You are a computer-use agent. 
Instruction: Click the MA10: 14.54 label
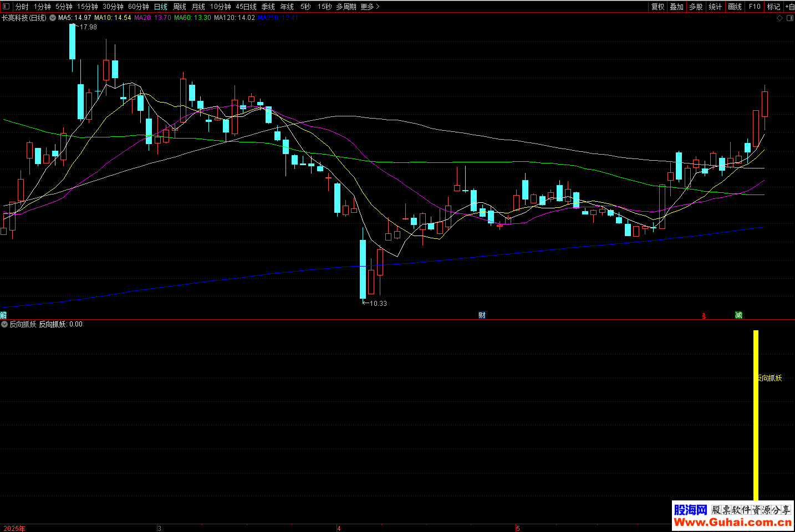click(113, 18)
